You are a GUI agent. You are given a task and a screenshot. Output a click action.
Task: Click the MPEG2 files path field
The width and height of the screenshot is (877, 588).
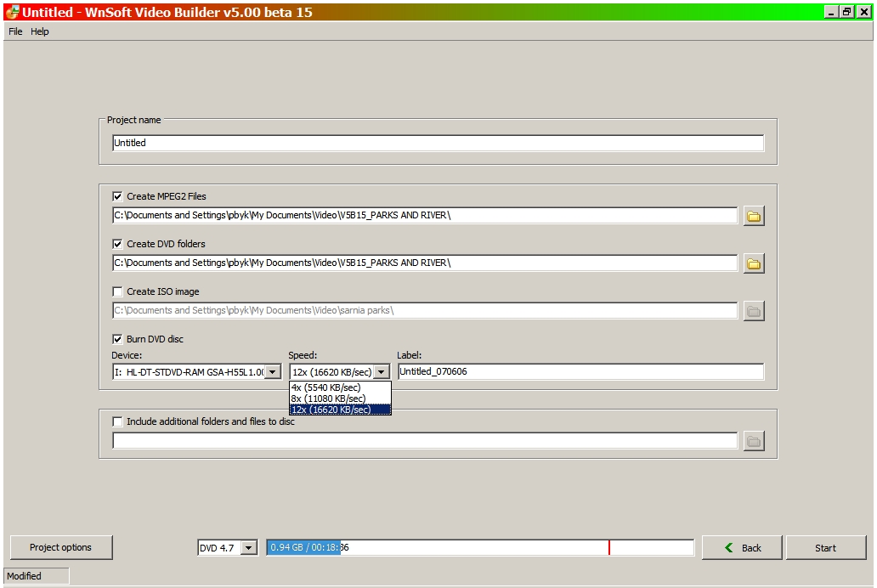425,215
